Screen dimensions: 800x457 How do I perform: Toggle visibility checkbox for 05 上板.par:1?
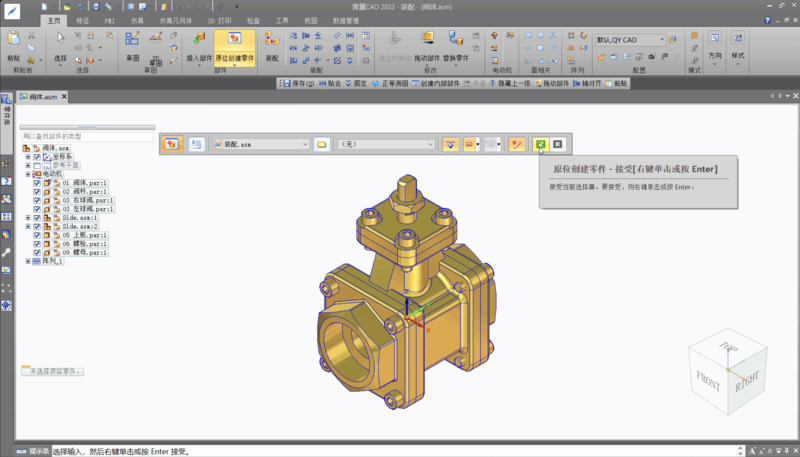(37, 235)
